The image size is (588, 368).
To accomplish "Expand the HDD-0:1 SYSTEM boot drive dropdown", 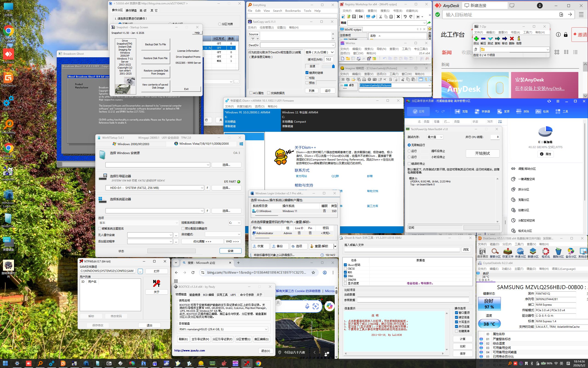I will click(x=202, y=188).
